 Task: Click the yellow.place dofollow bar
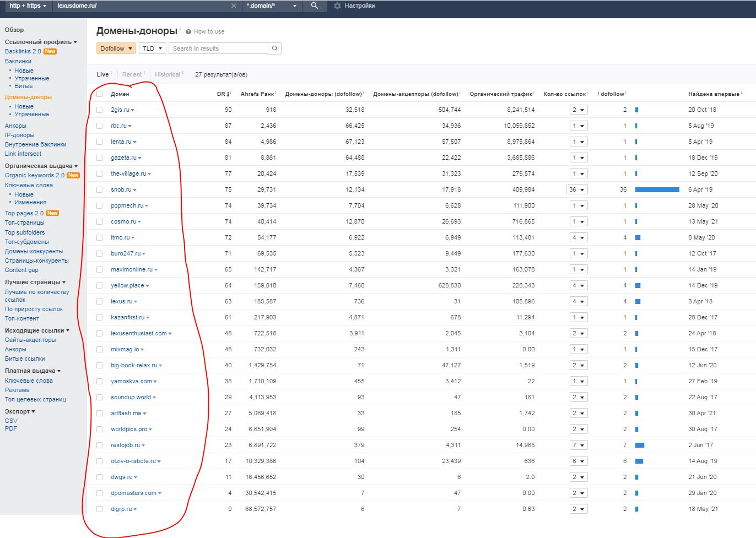point(638,285)
